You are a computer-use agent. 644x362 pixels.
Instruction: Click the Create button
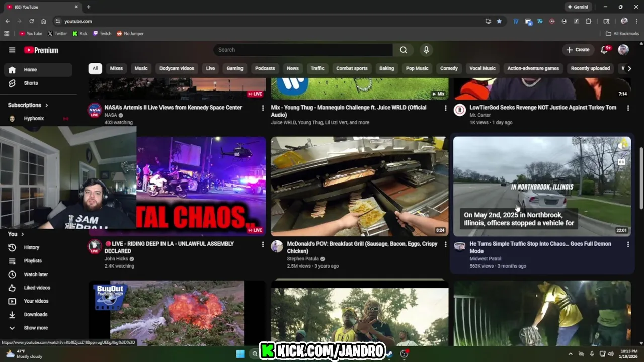point(578,50)
